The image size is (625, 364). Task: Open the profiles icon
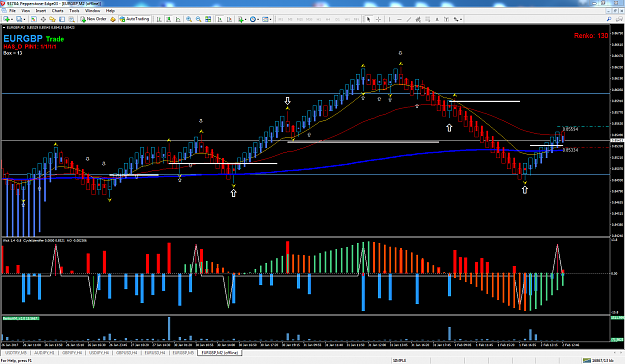(19, 19)
